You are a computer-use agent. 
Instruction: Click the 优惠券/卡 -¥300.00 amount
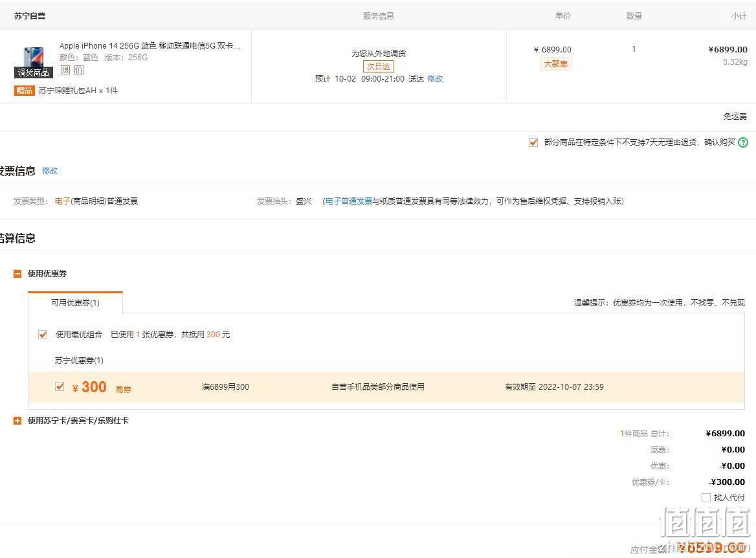click(728, 482)
